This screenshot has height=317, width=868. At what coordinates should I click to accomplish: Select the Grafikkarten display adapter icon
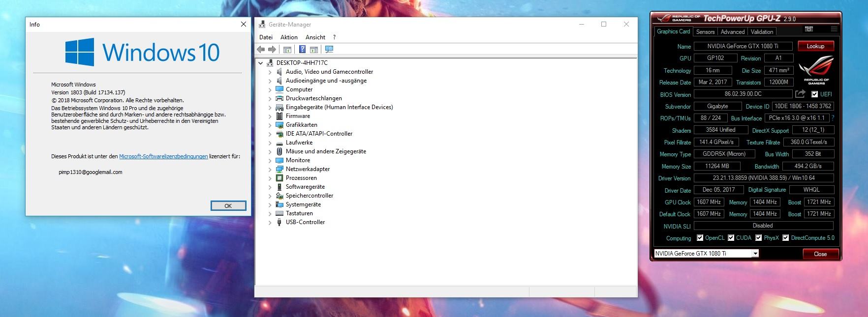point(279,125)
